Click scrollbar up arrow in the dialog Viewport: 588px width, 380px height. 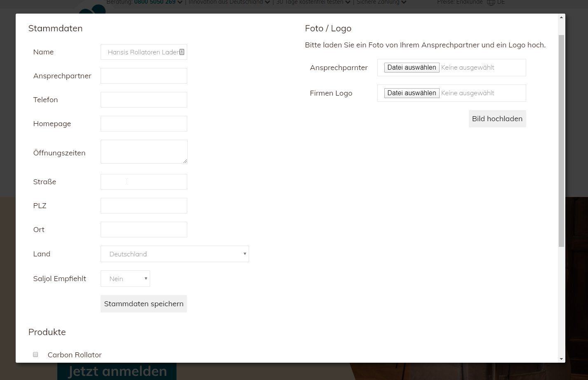coord(561,18)
